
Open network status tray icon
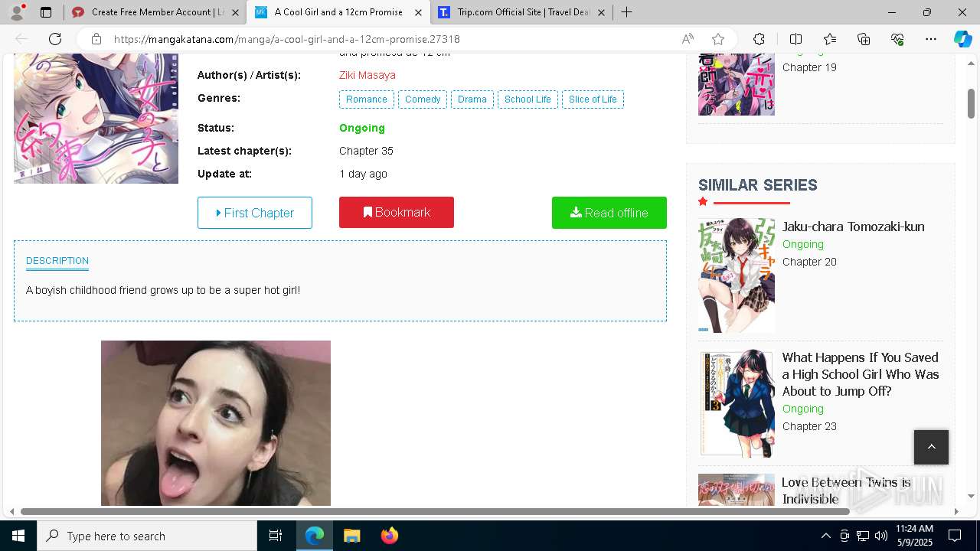[x=863, y=536]
